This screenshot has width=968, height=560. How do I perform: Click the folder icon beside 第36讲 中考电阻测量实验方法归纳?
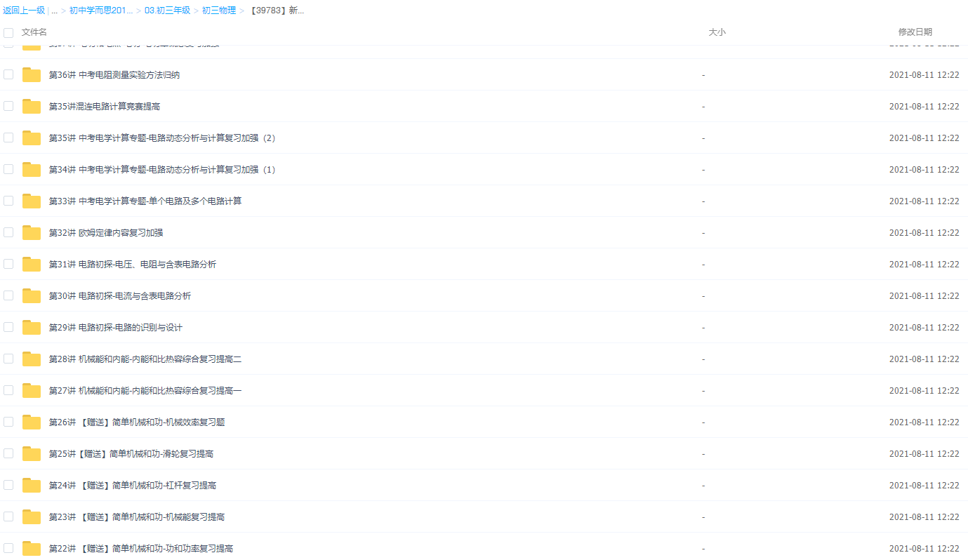[x=31, y=74]
